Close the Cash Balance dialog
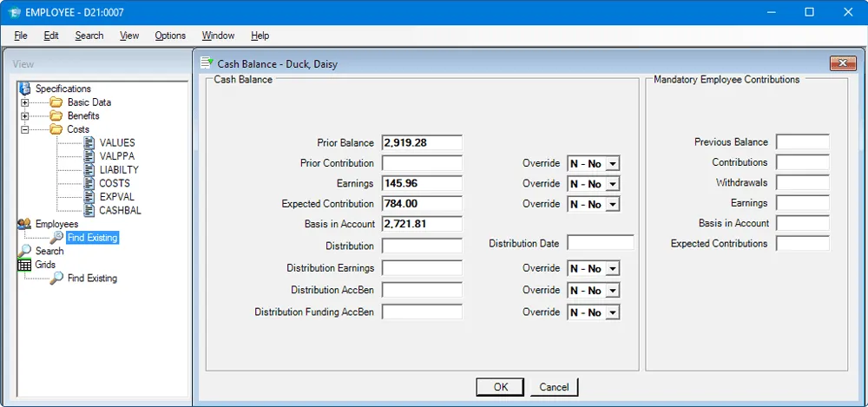Image resolution: width=868 pixels, height=407 pixels. coord(843,63)
